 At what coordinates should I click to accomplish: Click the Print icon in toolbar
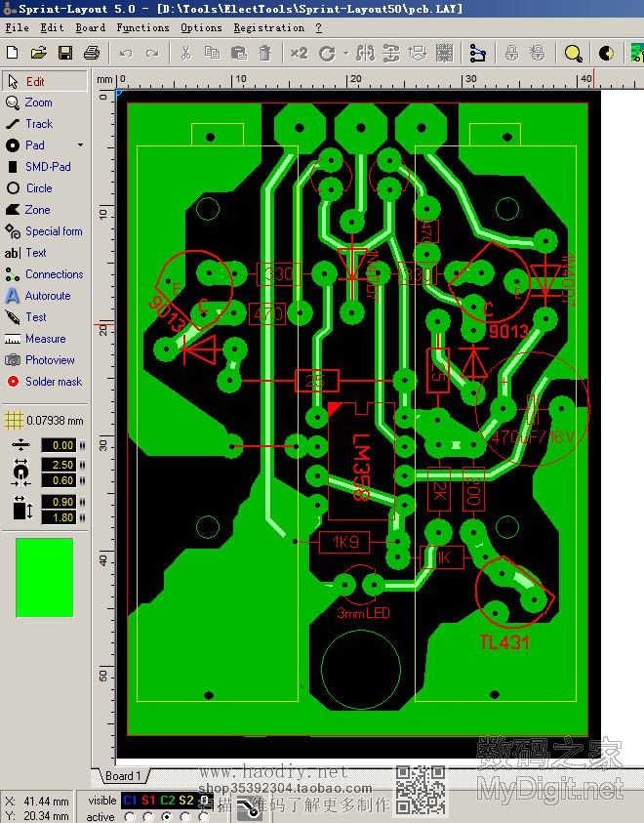(x=91, y=53)
